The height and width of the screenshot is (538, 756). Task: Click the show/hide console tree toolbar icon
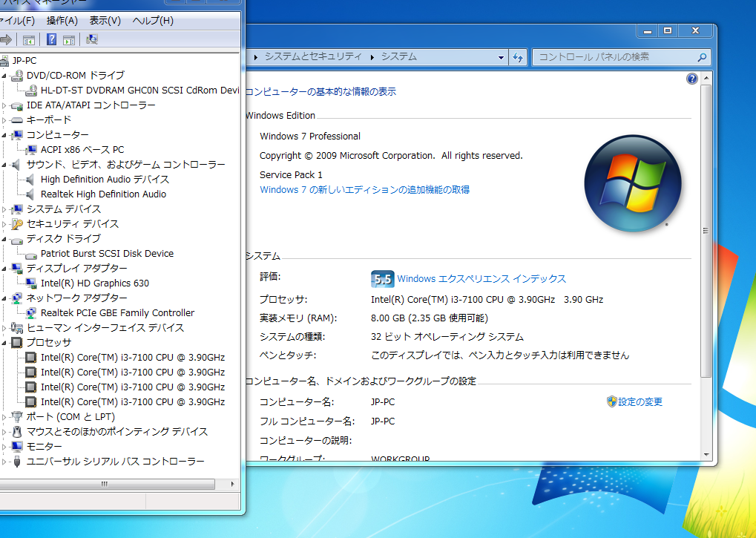click(29, 40)
